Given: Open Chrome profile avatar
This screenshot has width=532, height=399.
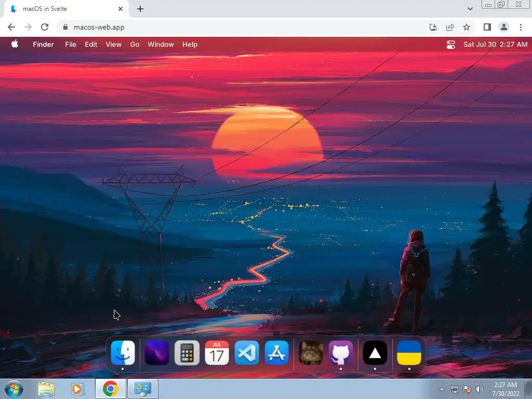Looking at the screenshot, I should 504,27.
